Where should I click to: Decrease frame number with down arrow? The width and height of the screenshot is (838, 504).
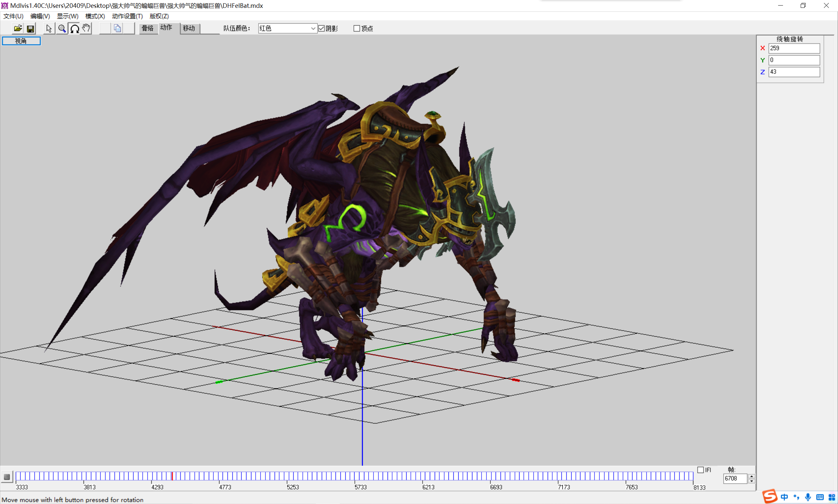pos(752,481)
